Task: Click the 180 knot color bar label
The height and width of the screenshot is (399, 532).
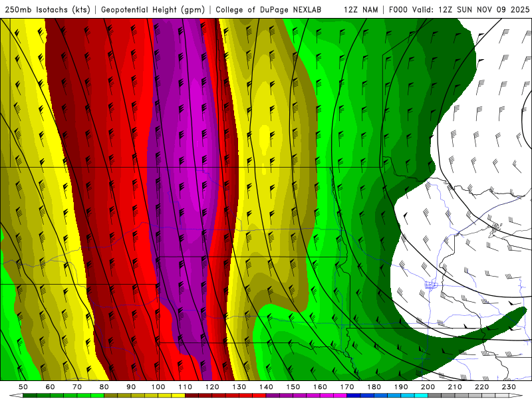Action: click(374, 387)
